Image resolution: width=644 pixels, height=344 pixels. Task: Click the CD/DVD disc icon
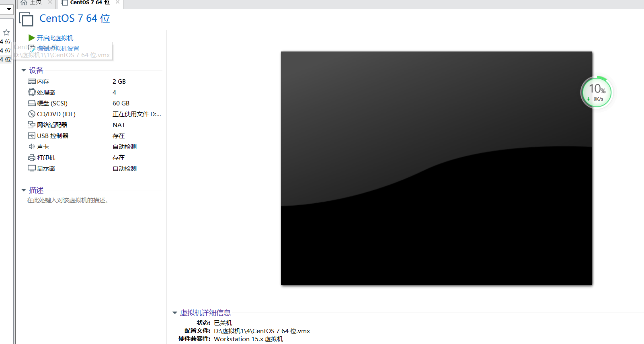point(32,114)
